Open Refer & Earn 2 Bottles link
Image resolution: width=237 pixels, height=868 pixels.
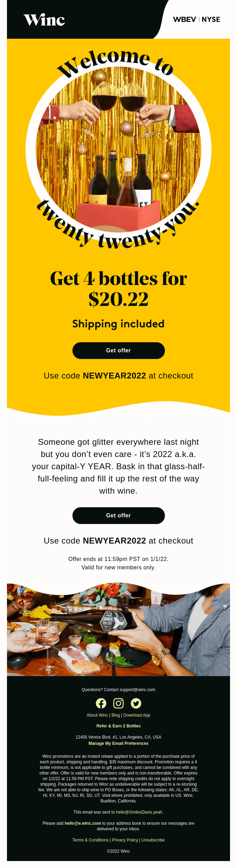118,726
